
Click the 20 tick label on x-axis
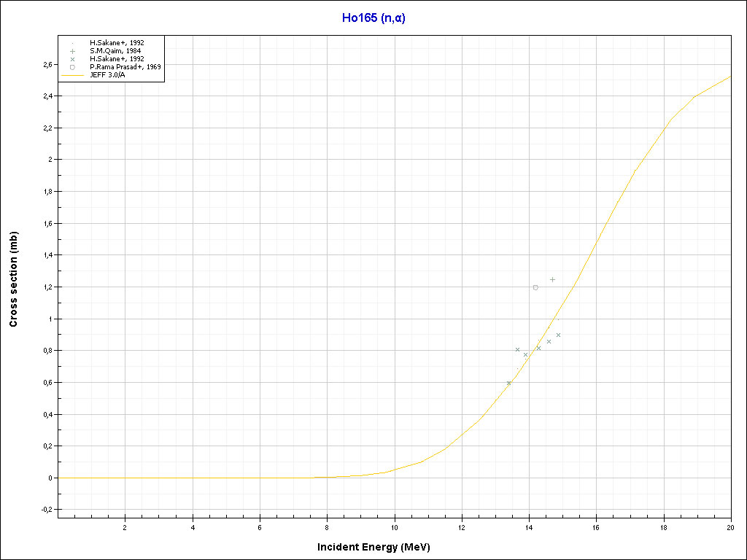[730, 527]
